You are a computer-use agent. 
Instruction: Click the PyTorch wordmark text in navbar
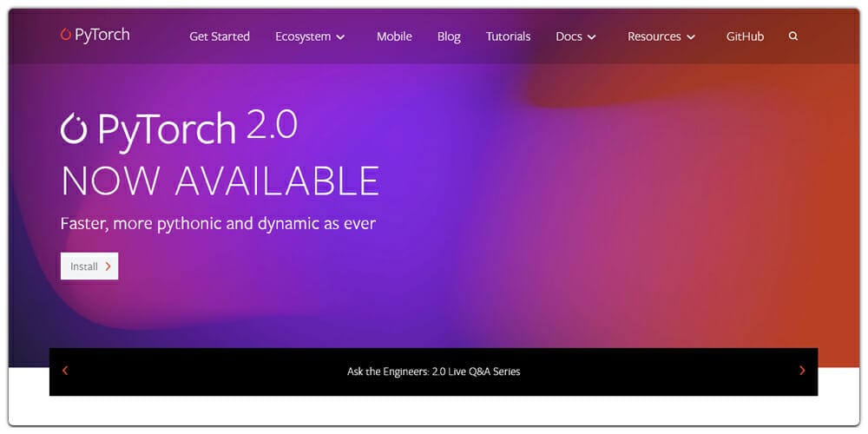(x=102, y=35)
